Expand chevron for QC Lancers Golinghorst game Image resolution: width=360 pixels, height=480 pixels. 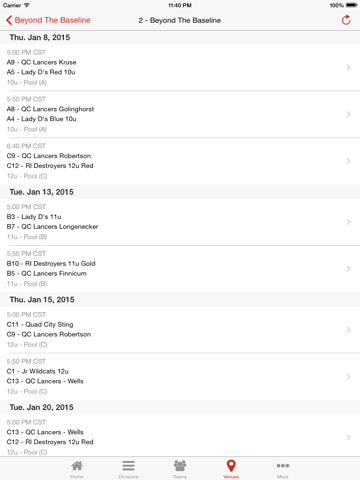348,114
